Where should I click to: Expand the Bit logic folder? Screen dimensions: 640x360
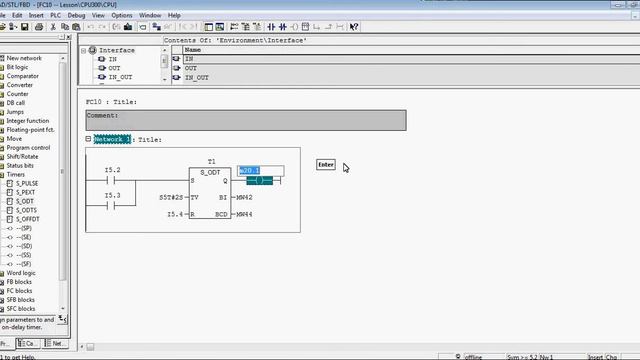(x=17, y=67)
